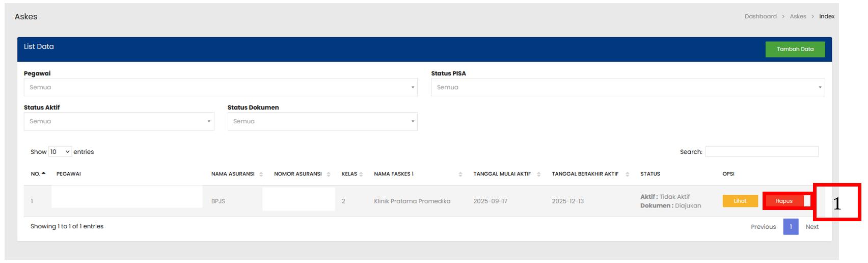Sort by Nama Faskes 1 column icon
The height and width of the screenshot is (263, 868).
tap(460, 174)
